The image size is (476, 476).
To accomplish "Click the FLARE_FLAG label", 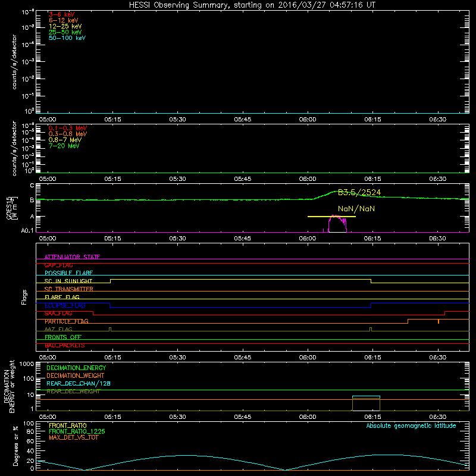I will 62,297.
